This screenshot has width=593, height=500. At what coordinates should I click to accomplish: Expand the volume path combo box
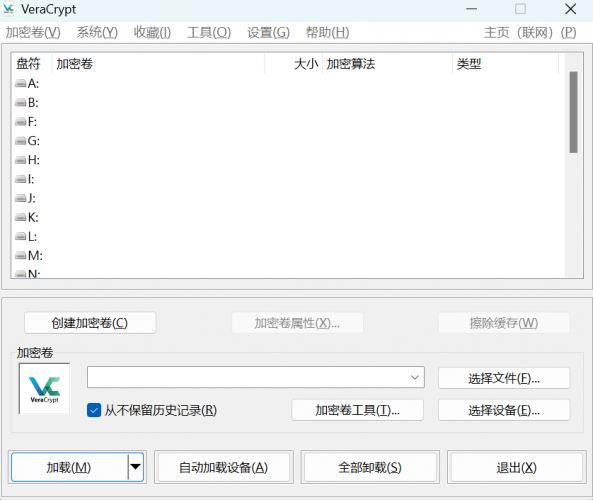point(415,377)
